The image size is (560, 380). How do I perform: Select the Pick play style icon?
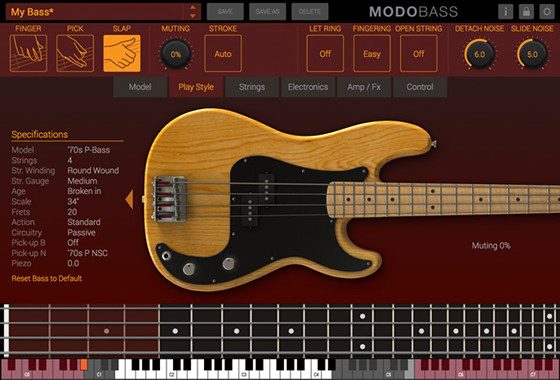[x=75, y=54]
